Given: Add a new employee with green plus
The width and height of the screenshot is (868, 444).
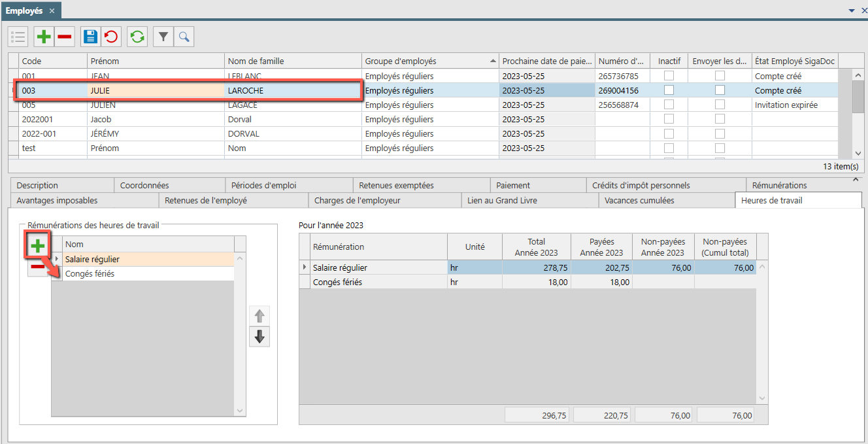Looking at the screenshot, I should pyautogui.click(x=44, y=37).
